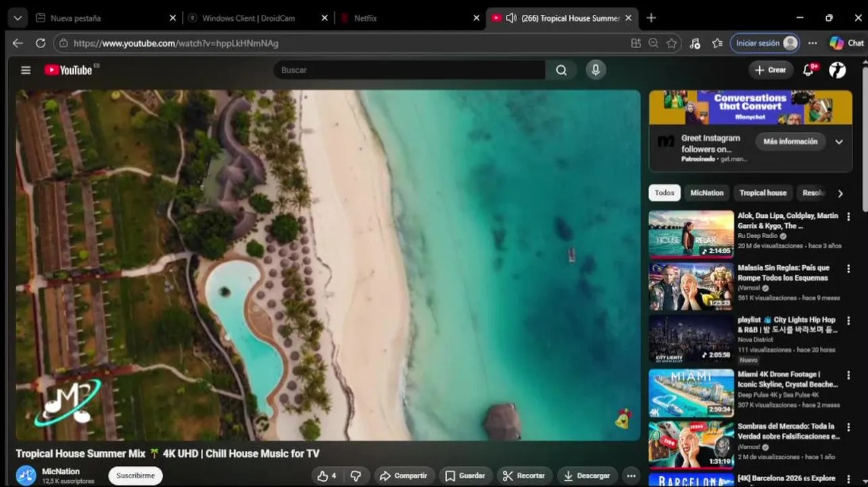The width and height of the screenshot is (868, 487).
Task: Open the Conversations that Convert ad banner
Action: 750,108
